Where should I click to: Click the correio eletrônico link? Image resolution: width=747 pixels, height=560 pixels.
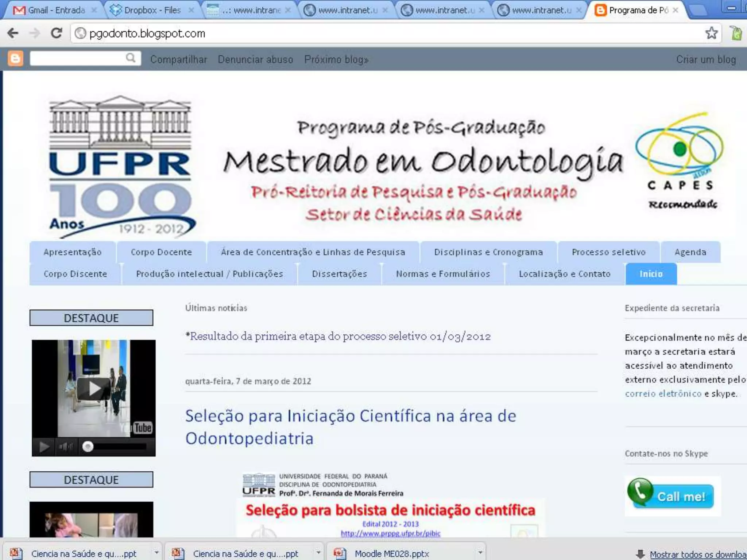(663, 394)
